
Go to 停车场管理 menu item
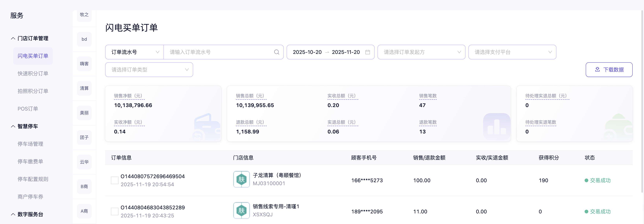tap(30, 144)
